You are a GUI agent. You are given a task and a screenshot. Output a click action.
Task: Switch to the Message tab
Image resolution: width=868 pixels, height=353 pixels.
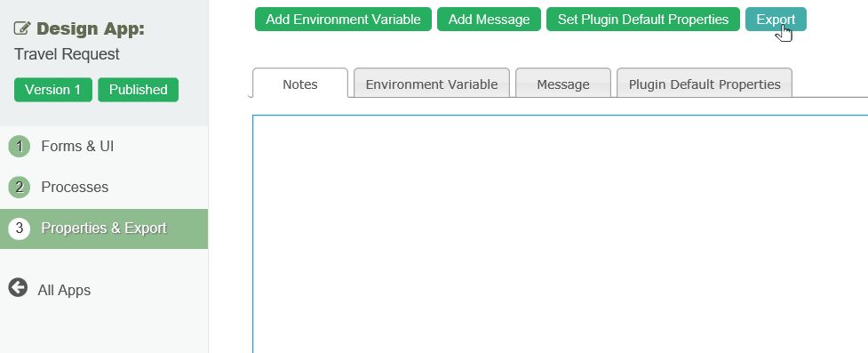[563, 84]
